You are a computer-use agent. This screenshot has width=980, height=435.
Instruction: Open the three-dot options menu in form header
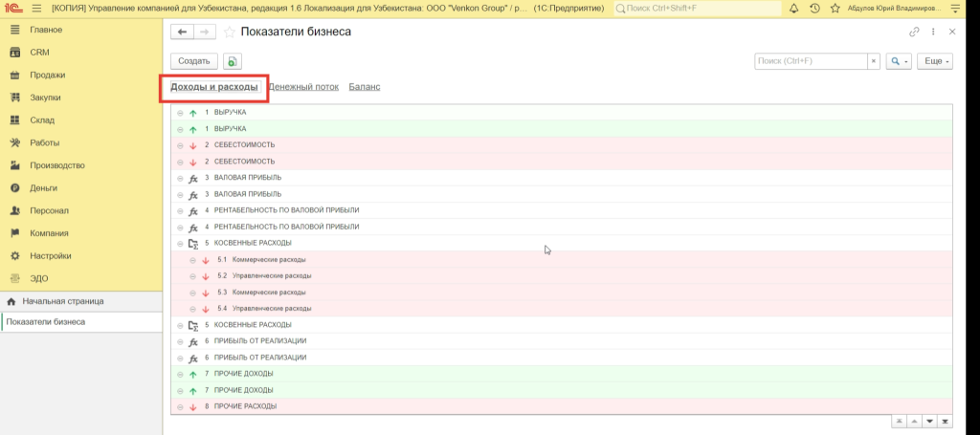[933, 32]
